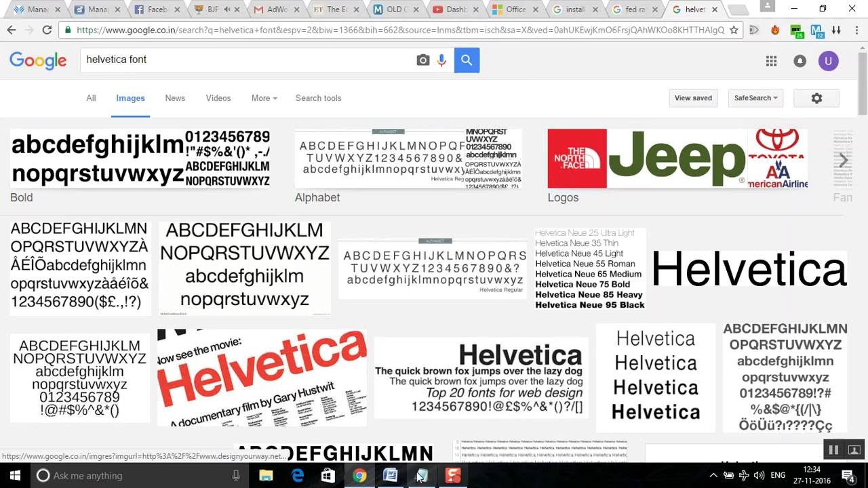The image size is (868, 488).
Task: Open Search tools options
Action: point(318,98)
